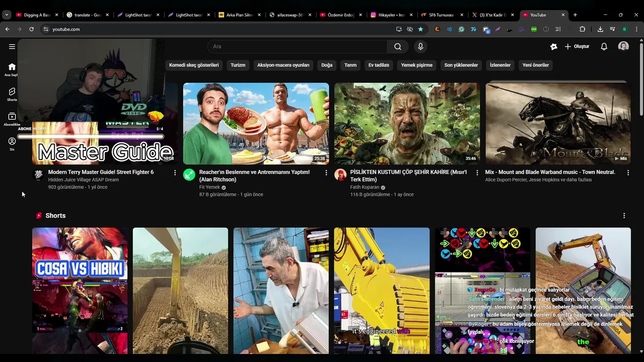Select the İzlenenler filter chip
The height and width of the screenshot is (362, 644).
(500, 65)
